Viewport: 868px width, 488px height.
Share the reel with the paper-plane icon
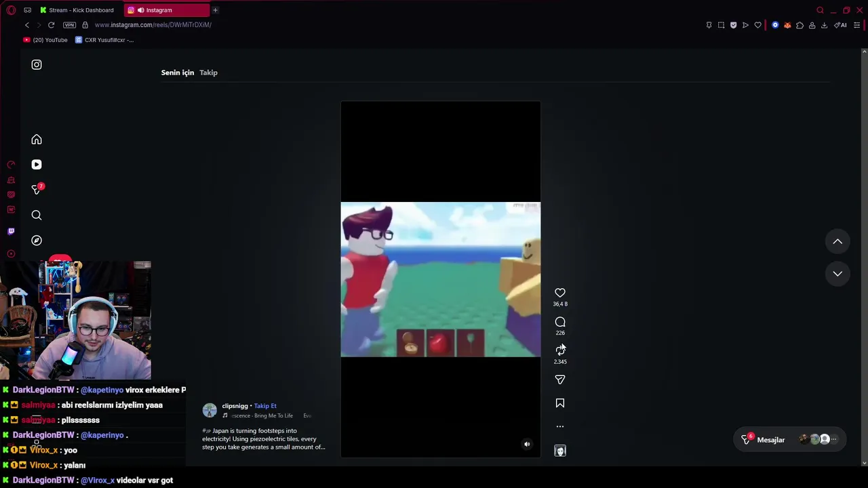pos(560,380)
